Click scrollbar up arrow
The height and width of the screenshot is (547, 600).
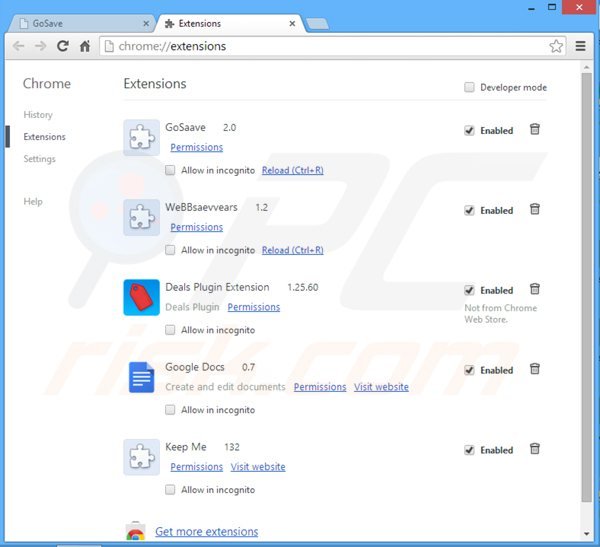click(x=587, y=67)
